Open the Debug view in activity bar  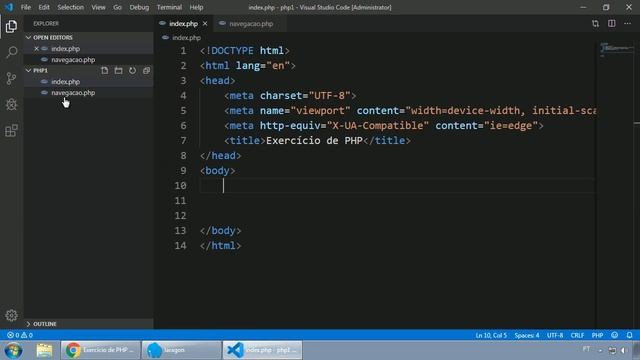click(11, 104)
